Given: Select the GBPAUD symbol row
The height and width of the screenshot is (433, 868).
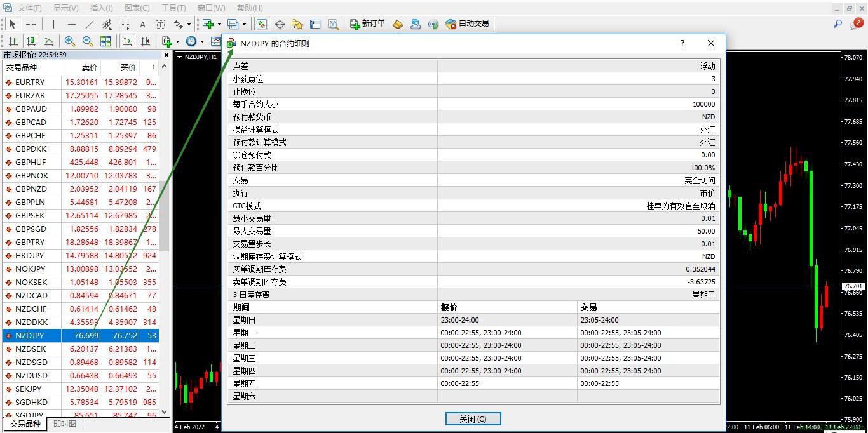Looking at the screenshot, I should [x=81, y=109].
